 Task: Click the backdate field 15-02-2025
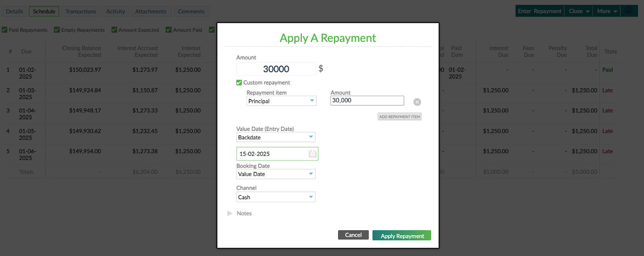tap(277, 154)
